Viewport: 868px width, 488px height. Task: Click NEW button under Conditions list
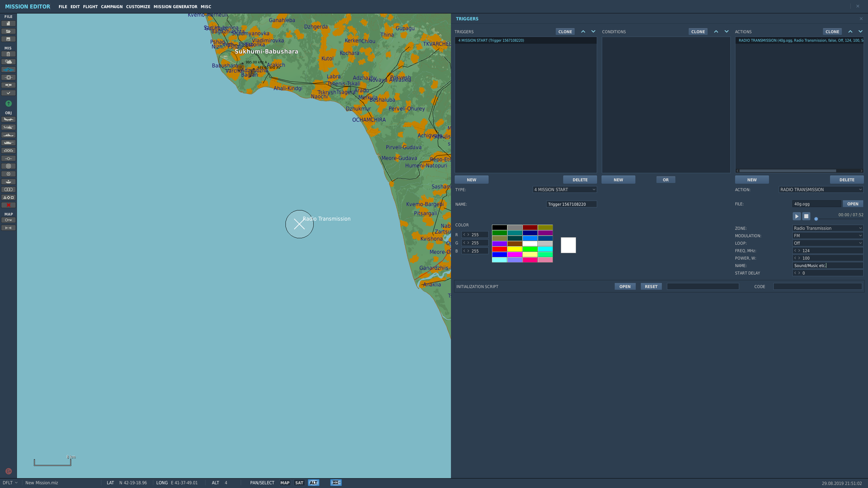click(x=618, y=180)
